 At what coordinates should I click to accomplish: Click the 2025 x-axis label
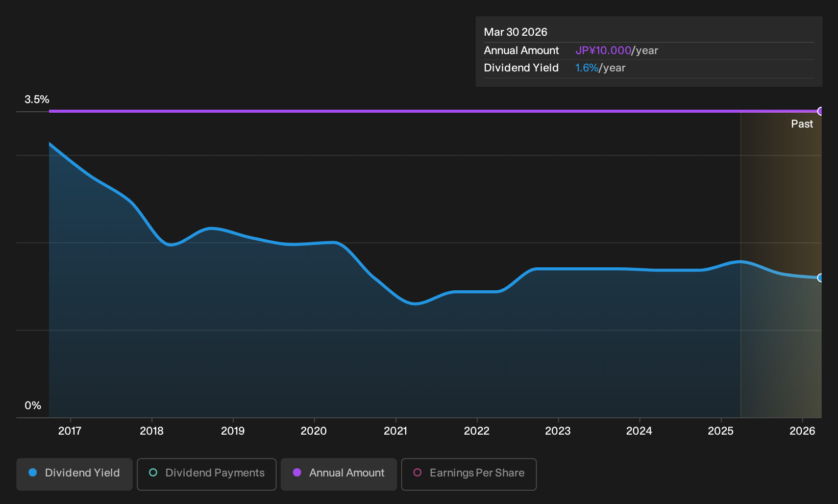[x=721, y=431]
